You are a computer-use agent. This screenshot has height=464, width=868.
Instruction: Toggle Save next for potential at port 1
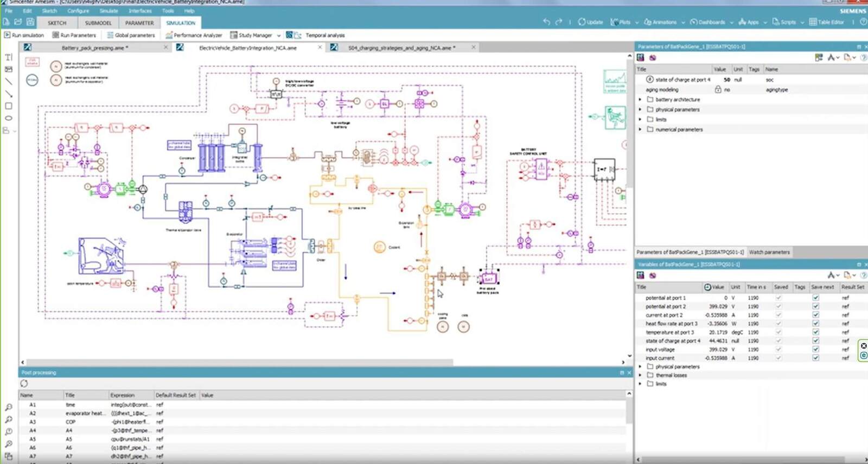coord(815,298)
